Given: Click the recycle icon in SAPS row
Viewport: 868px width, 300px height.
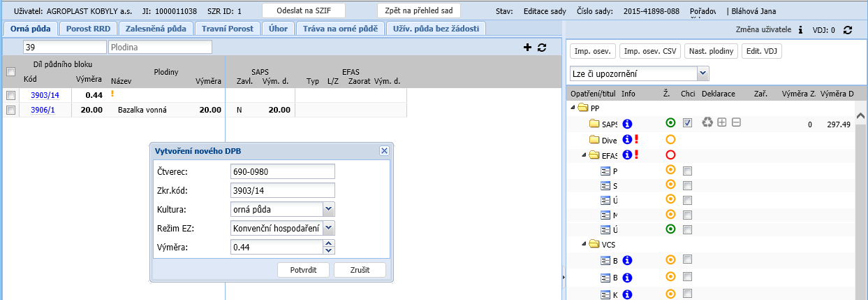Looking at the screenshot, I should click(707, 122).
